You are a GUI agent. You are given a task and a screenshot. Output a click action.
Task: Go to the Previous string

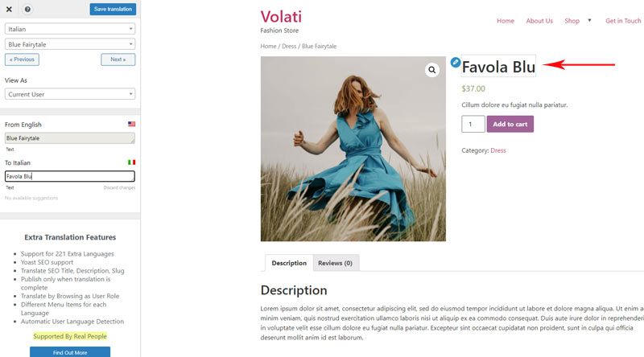click(23, 59)
